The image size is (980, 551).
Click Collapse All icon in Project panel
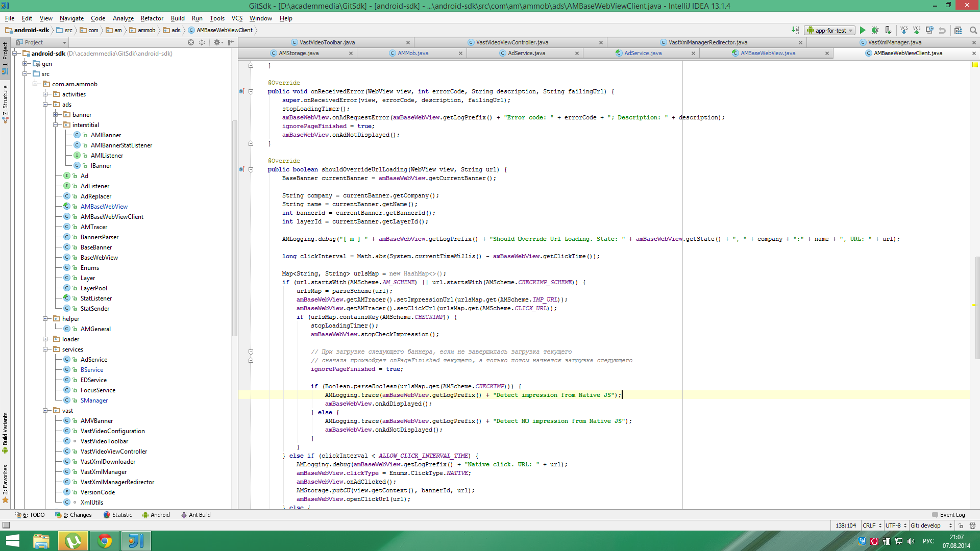tap(202, 42)
